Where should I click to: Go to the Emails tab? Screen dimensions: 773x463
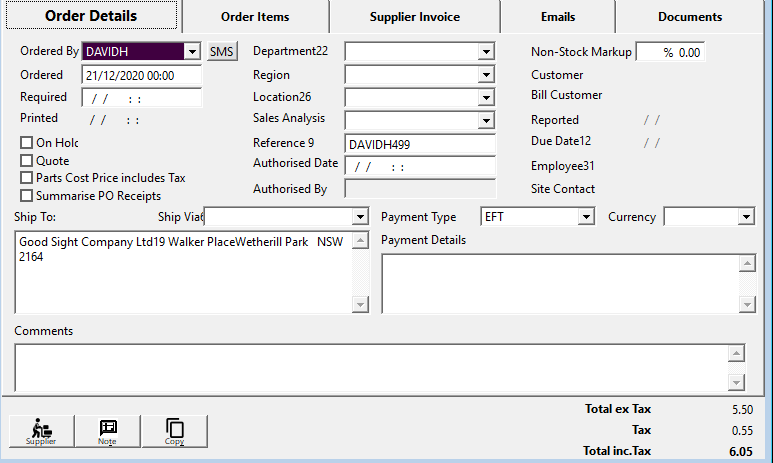click(557, 17)
